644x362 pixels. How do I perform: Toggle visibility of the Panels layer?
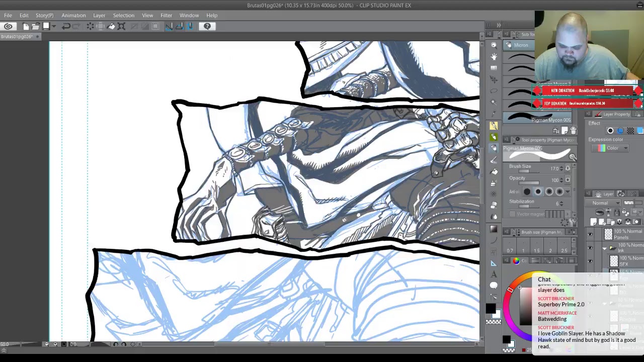coord(590,234)
